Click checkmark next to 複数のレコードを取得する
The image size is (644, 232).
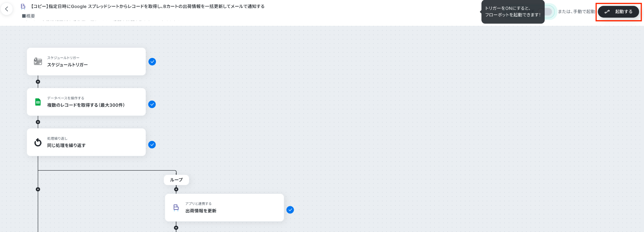click(x=152, y=104)
